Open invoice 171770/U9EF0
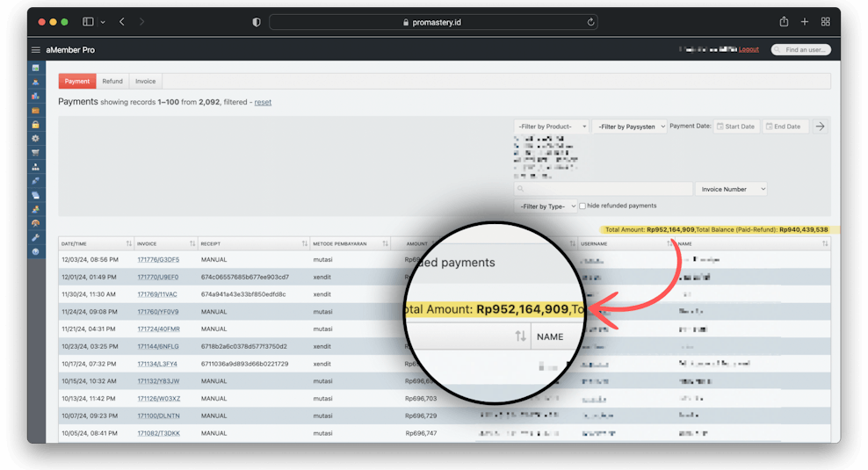 pos(158,277)
